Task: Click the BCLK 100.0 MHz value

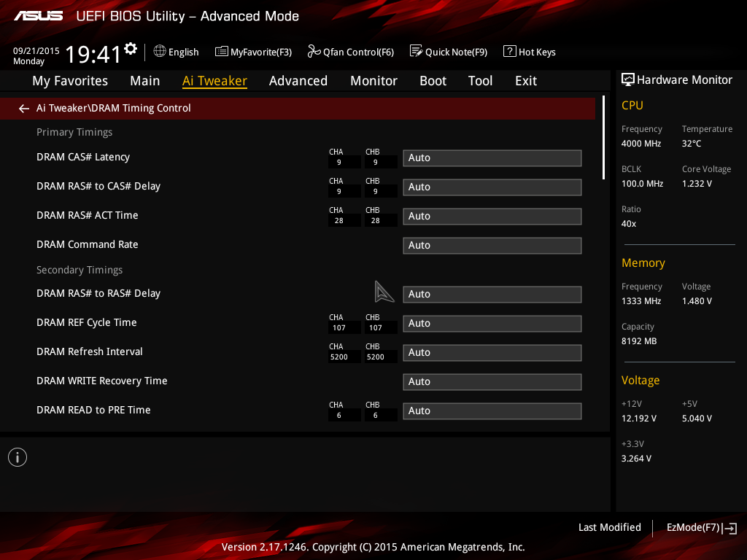Action: coord(642,183)
